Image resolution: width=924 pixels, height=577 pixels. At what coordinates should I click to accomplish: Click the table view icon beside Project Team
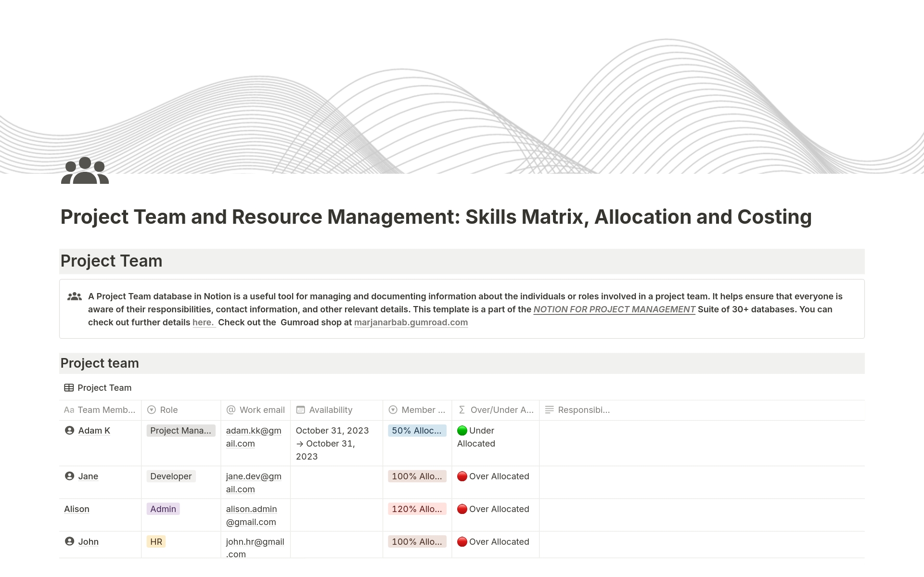(69, 387)
